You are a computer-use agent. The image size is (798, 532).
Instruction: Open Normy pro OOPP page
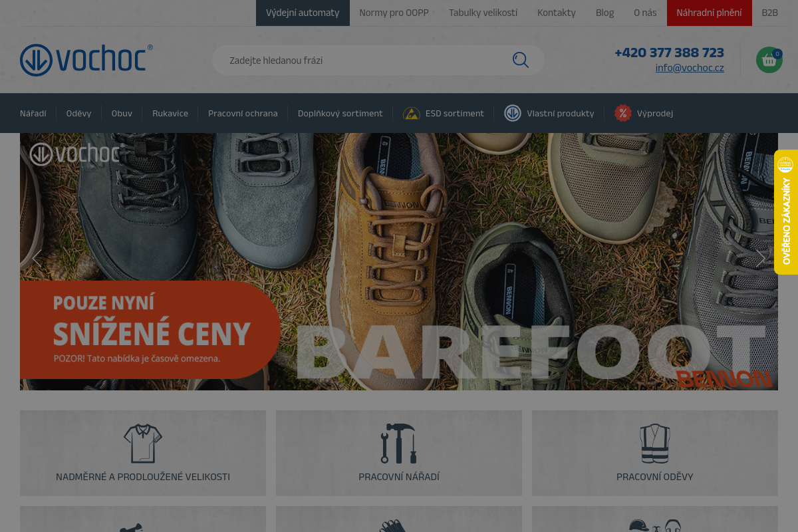coord(394,13)
